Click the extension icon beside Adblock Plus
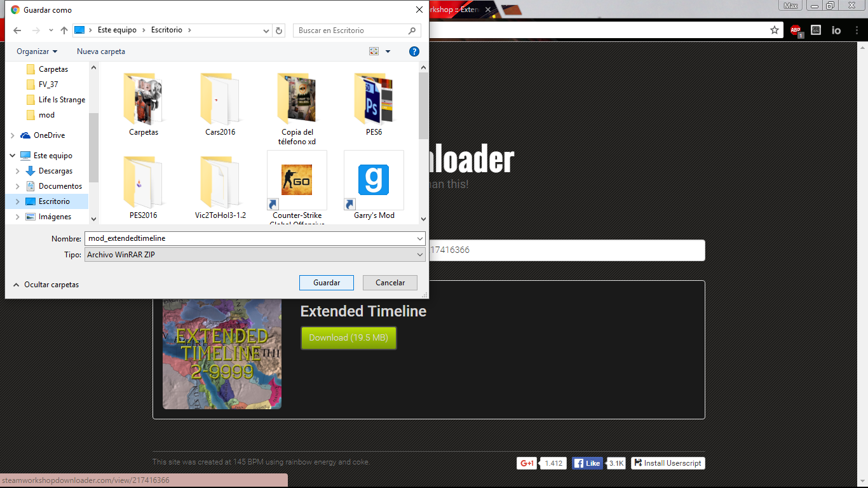 click(x=816, y=30)
